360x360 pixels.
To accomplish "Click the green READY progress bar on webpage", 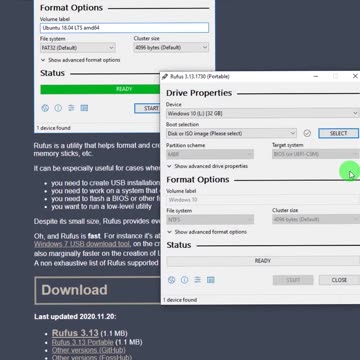I will (100, 89).
